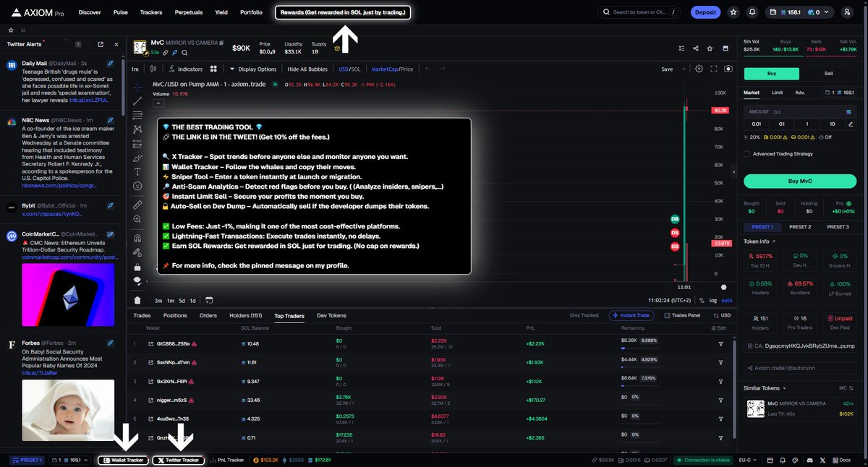Open candlestick chart type selector
The width and height of the screenshot is (868, 467).
point(153,69)
